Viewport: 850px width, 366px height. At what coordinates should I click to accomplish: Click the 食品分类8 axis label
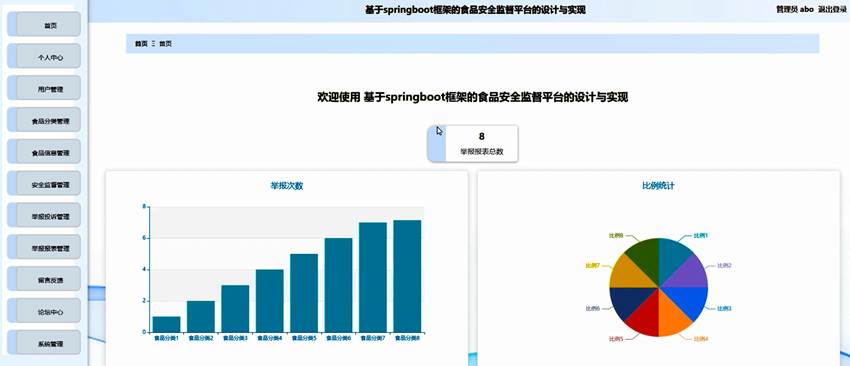tap(407, 338)
